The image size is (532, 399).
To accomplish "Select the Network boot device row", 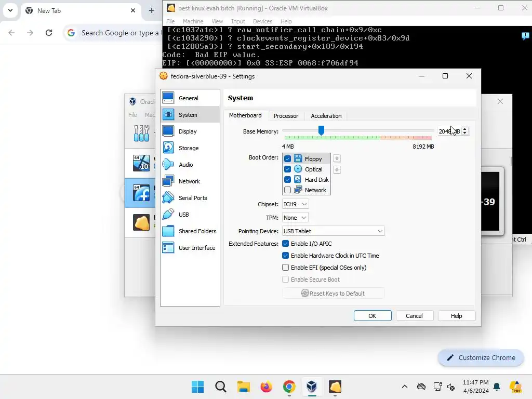I will (307, 190).
